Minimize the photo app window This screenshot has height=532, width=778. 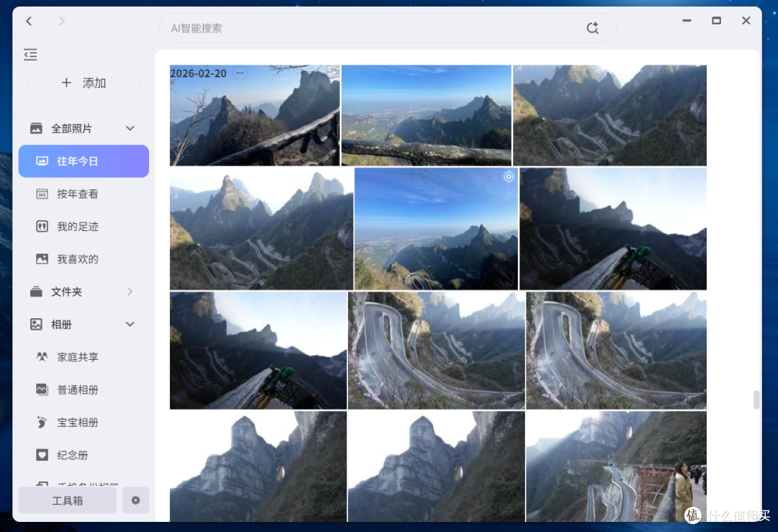coord(687,21)
